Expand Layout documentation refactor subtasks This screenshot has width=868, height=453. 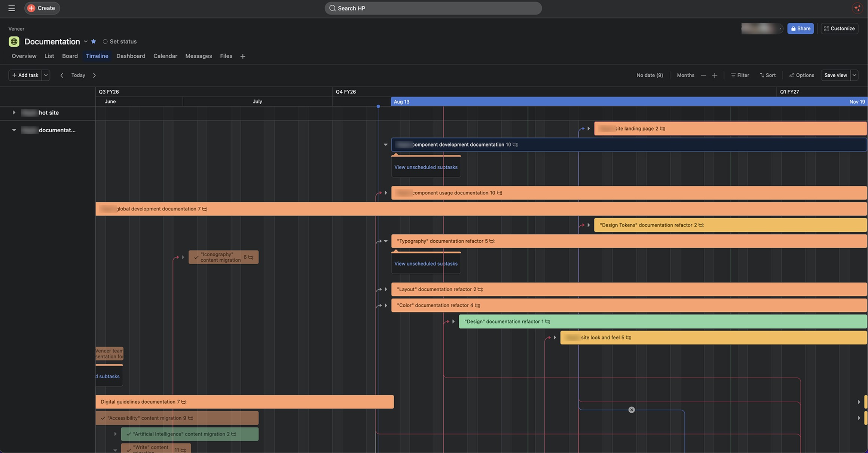(x=386, y=289)
